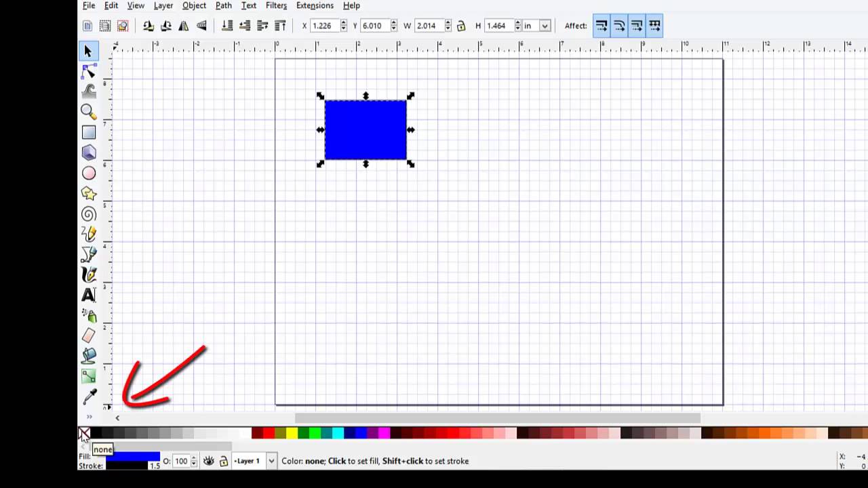This screenshot has width=868, height=488.
Task: Select the Calligraphy tool
Action: tap(88, 274)
